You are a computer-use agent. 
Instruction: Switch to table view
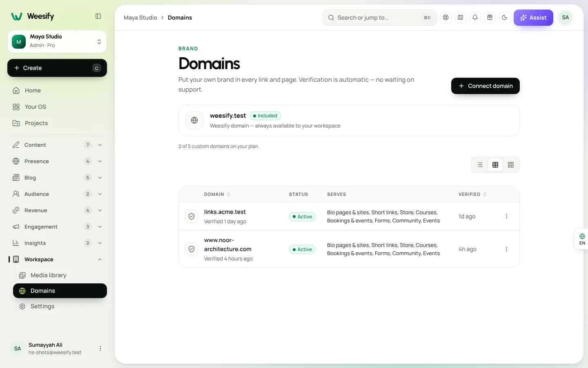495,165
